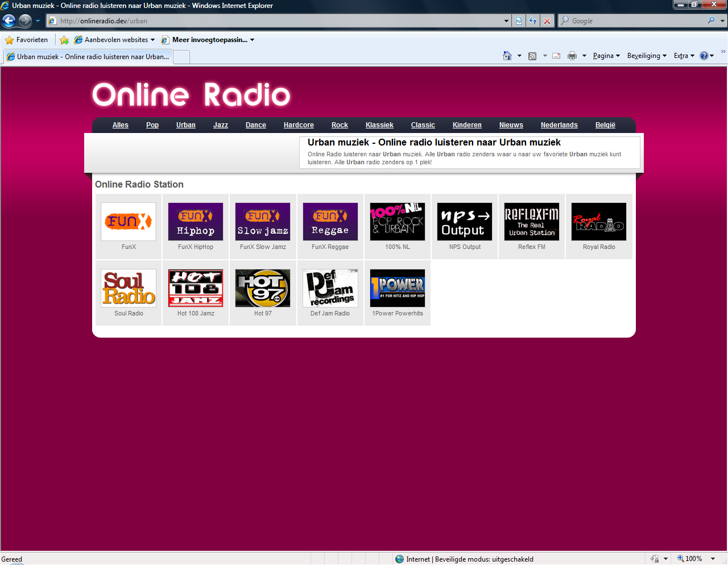Click the Internet zone status bar entry

coord(464,559)
